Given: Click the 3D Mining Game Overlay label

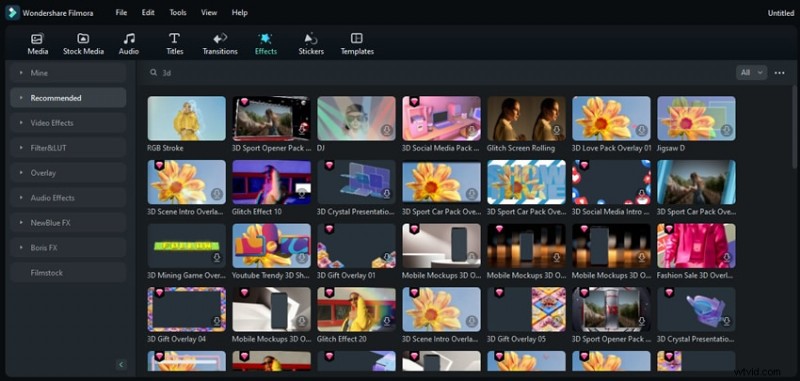Looking at the screenshot, I should [x=187, y=275].
